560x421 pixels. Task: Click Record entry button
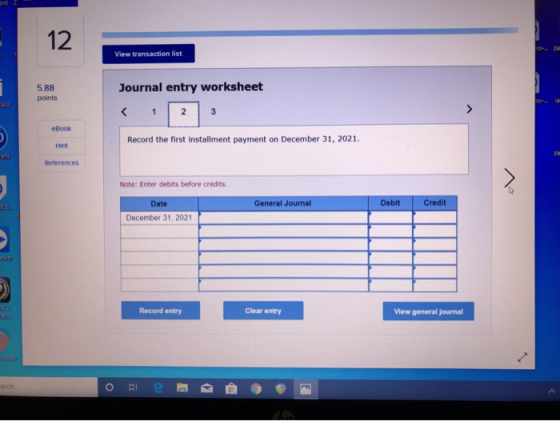tap(160, 311)
